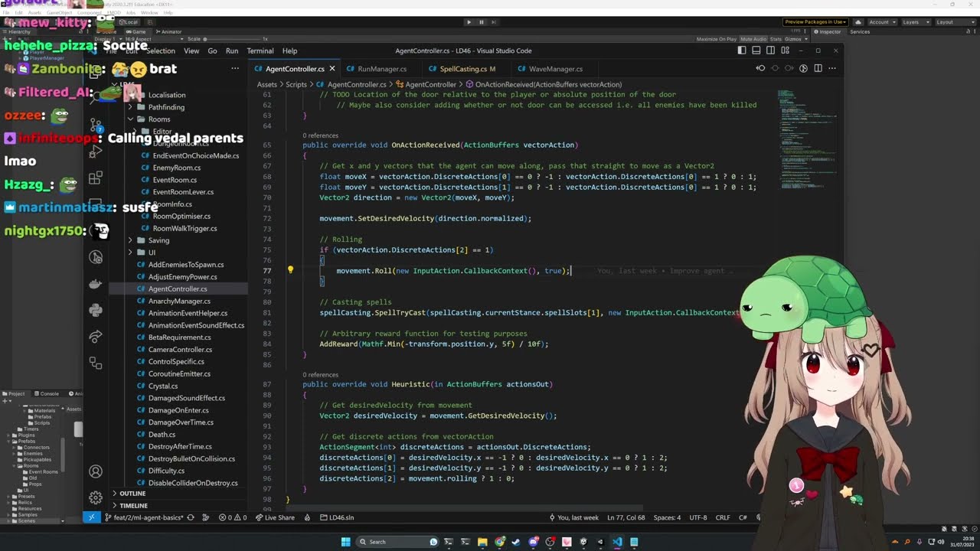Open the Unity Account dropdown
The height and width of the screenshot is (551, 980).
(882, 22)
